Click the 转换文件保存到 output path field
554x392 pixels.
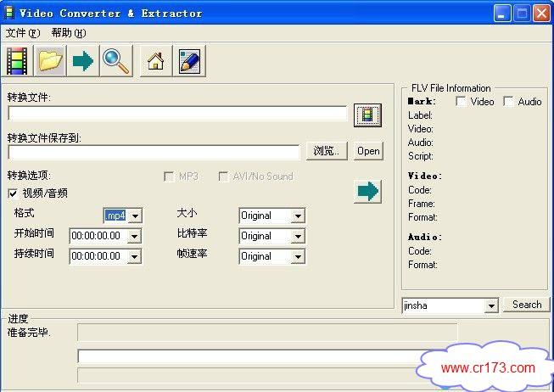154,153
